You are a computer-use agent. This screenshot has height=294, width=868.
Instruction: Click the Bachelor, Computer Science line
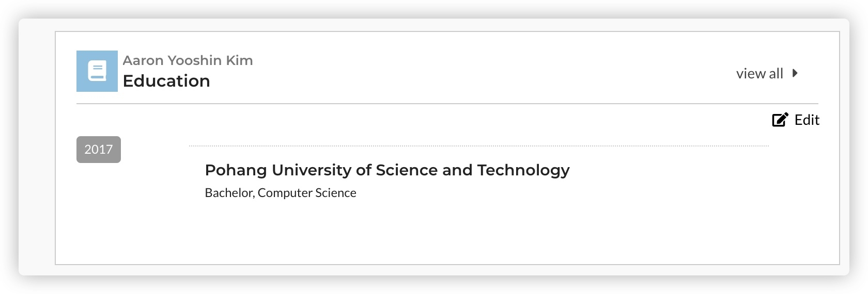tap(281, 193)
